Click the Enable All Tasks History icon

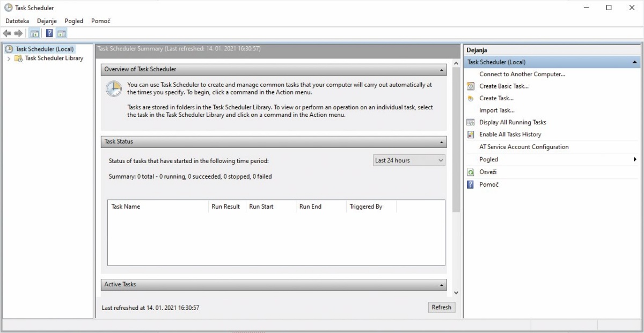pos(471,135)
